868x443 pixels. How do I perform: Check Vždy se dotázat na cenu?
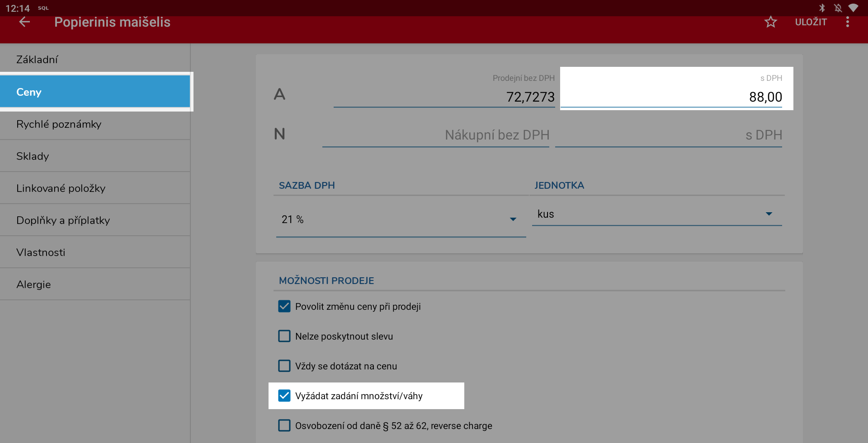[284, 366]
